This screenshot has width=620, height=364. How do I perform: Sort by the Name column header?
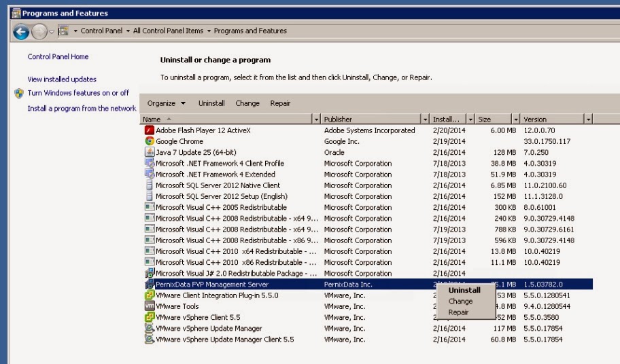pyautogui.click(x=226, y=120)
